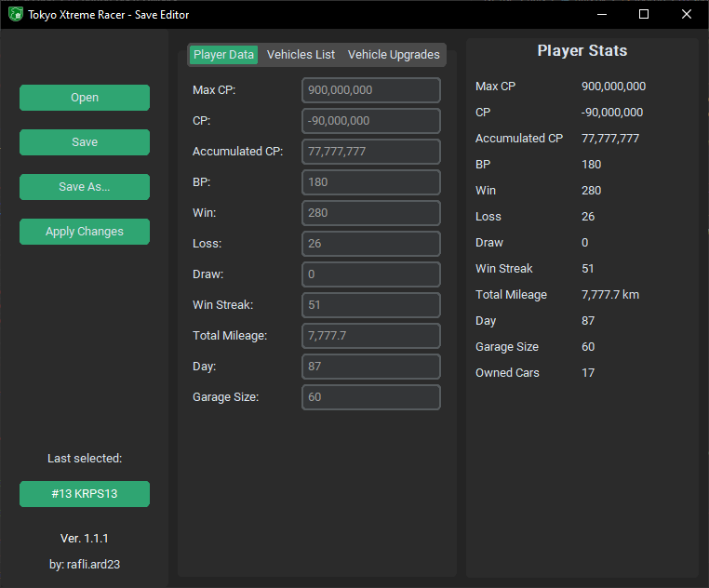Click the Save button
The image size is (709, 588).
[x=85, y=142]
